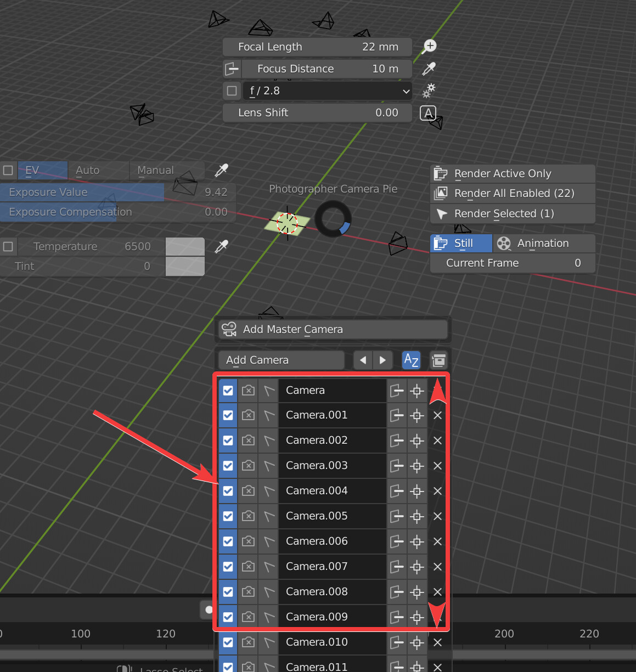Uncheck the Camera row render checkbox
Viewport: 636px width, 672px height.
(228, 390)
